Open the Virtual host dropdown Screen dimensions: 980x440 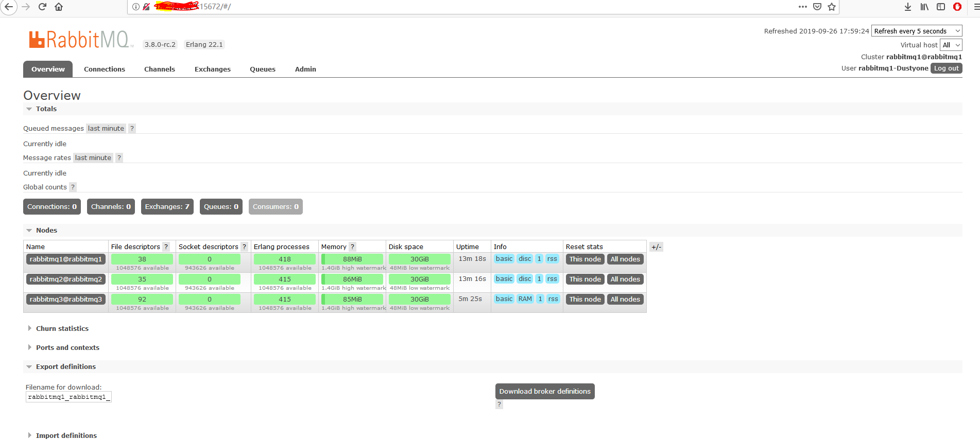[x=951, y=45]
